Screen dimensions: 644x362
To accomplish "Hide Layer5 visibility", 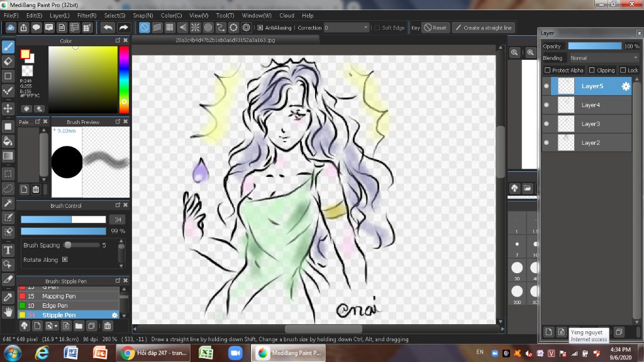I will click(547, 86).
